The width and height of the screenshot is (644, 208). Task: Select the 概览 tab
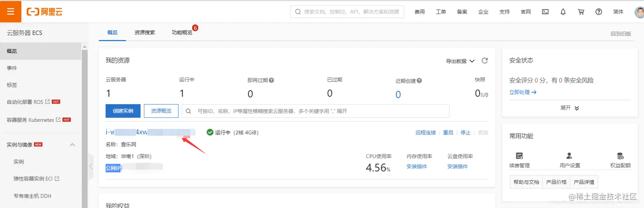pyautogui.click(x=112, y=32)
